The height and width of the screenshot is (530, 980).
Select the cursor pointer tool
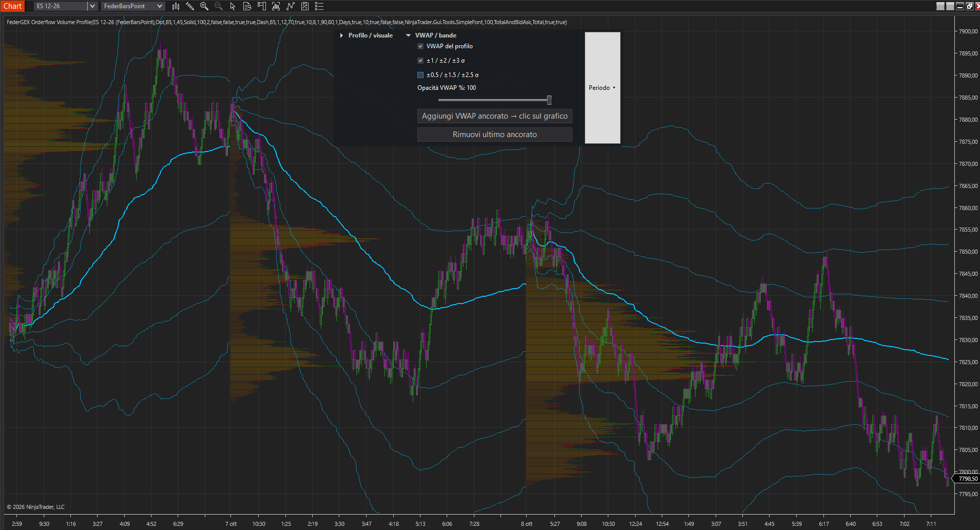tap(233, 6)
